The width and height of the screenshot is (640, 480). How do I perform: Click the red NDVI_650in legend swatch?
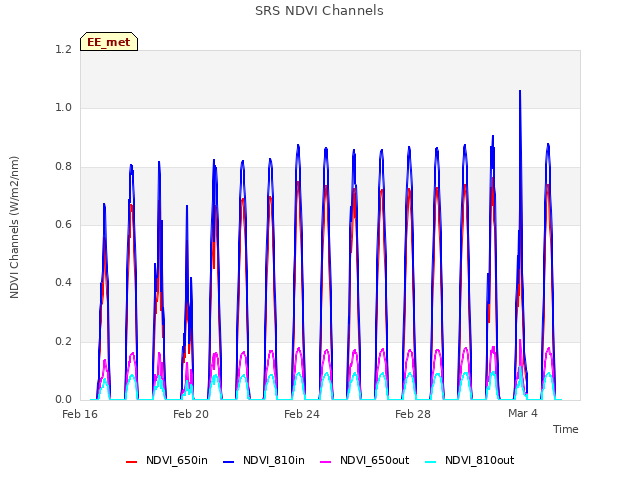[x=131, y=462]
